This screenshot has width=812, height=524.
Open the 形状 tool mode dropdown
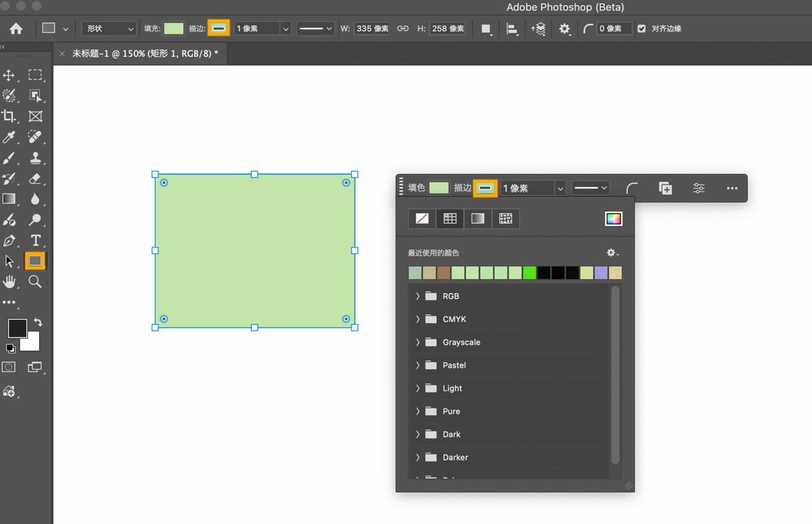coord(109,28)
